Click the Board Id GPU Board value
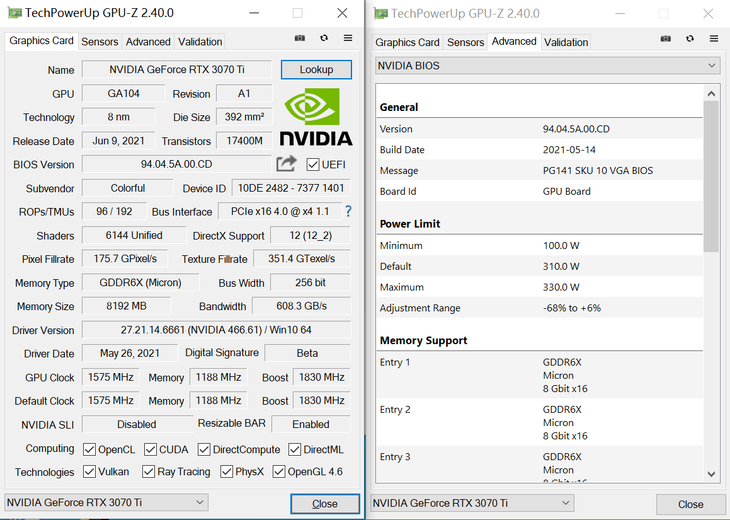 coord(567,191)
